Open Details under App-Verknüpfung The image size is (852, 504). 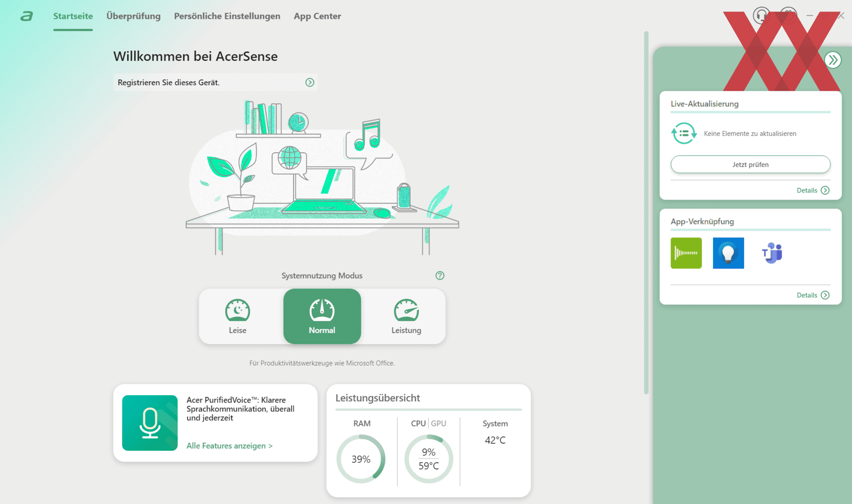[813, 295]
